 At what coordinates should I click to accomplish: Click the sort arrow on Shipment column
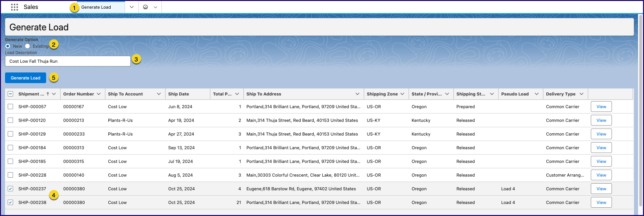[48, 94]
